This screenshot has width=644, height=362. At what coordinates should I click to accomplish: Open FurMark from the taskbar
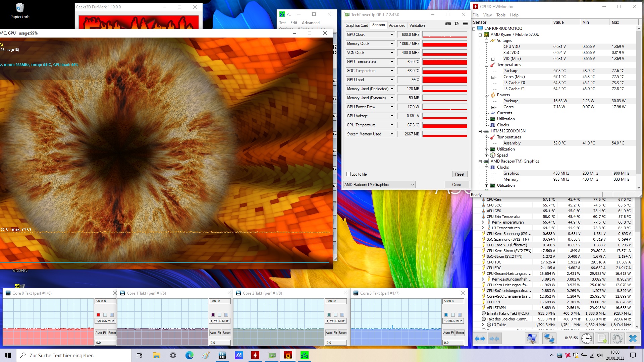click(288, 355)
